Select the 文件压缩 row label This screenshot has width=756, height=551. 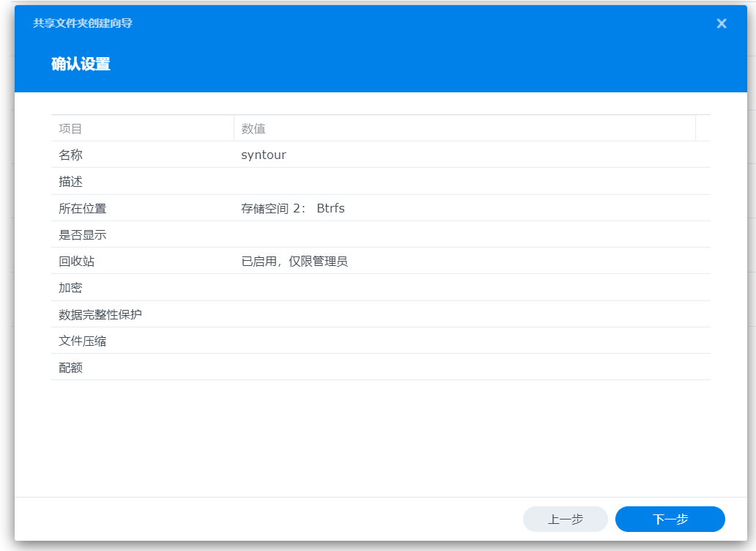(x=83, y=341)
